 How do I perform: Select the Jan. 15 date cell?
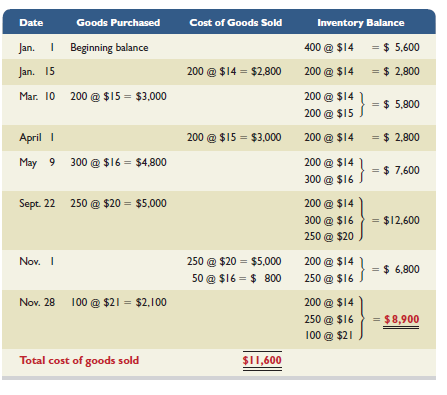click(x=37, y=72)
